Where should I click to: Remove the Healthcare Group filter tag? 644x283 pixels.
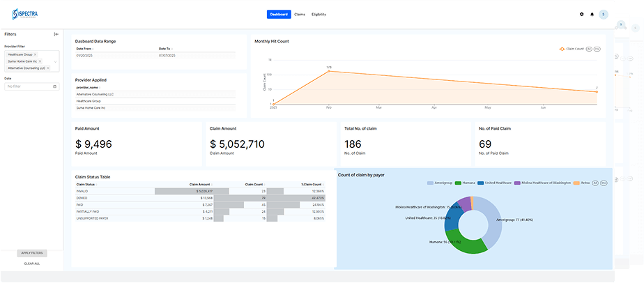point(36,54)
